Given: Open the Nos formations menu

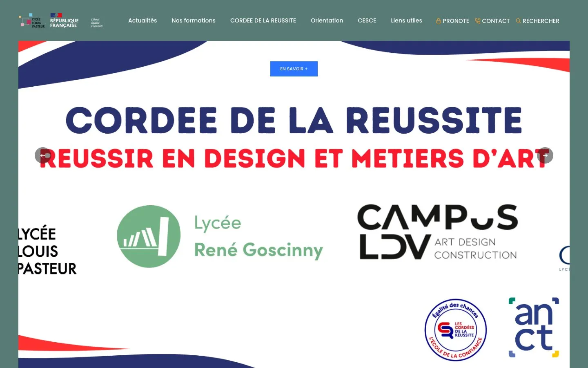Looking at the screenshot, I should 194,20.
